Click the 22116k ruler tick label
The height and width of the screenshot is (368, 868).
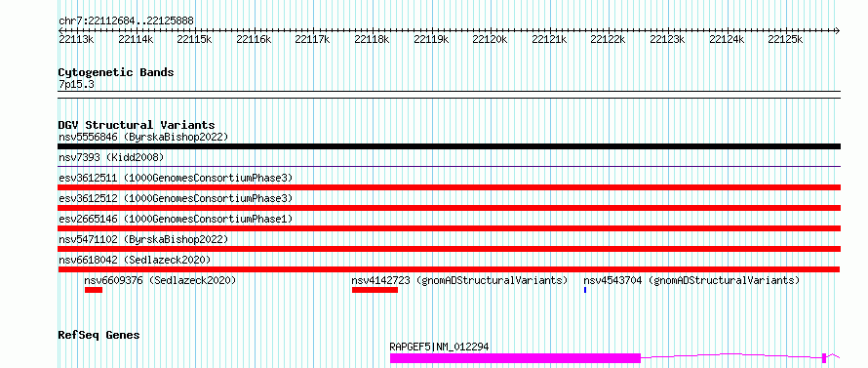254,39
